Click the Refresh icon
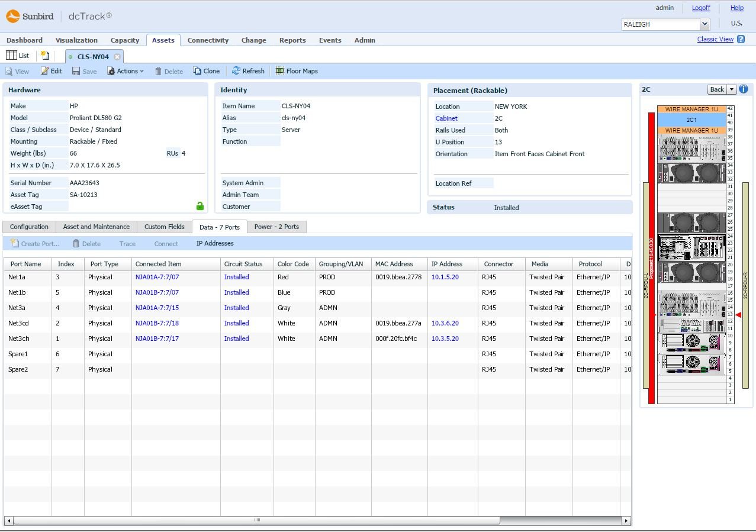 click(x=236, y=70)
